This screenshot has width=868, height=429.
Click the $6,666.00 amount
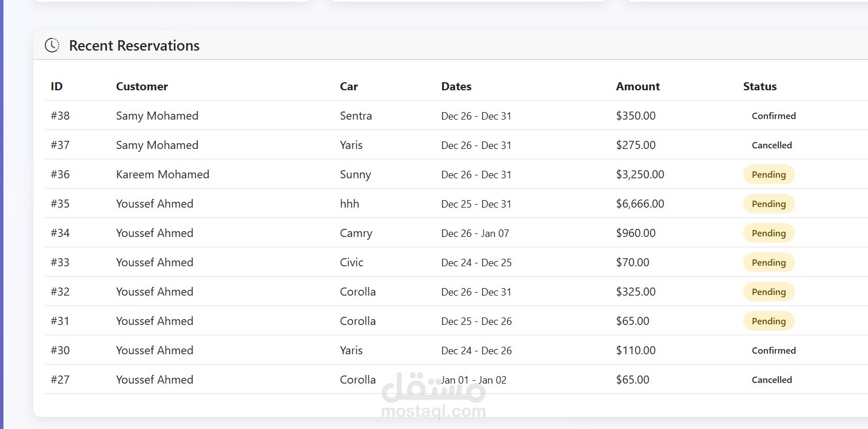[640, 204]
